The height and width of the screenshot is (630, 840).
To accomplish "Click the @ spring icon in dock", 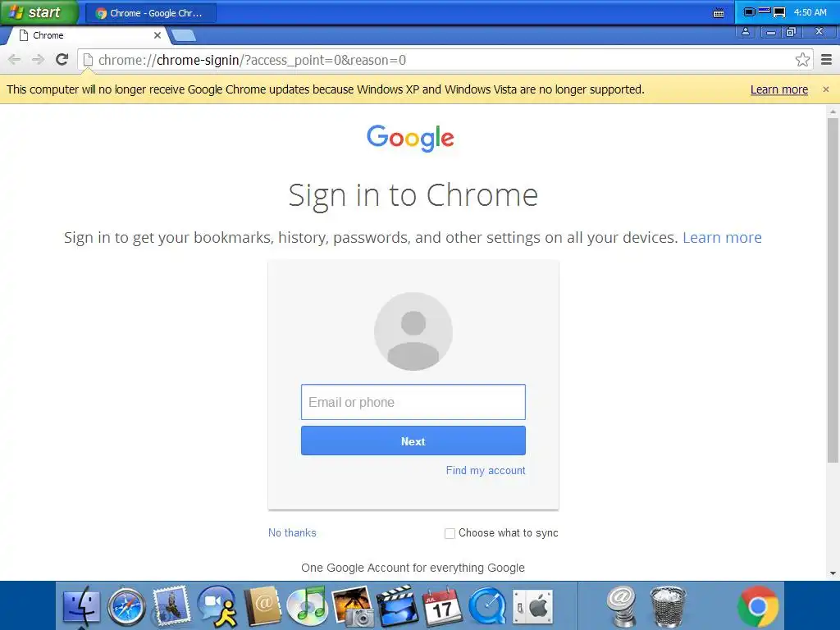I will point(622,606).
